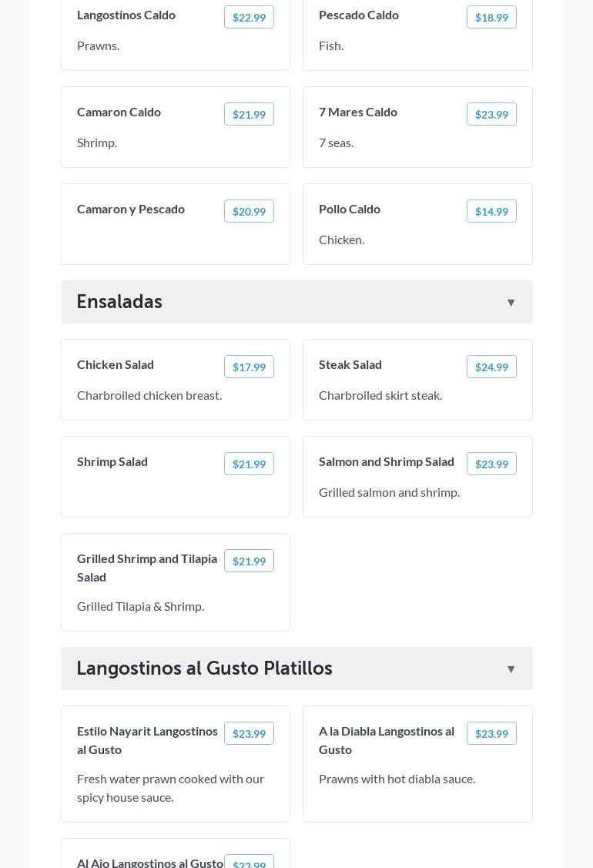Click Grilled Shrimp and Tilapia Salad price

click(x=249, y=561)
